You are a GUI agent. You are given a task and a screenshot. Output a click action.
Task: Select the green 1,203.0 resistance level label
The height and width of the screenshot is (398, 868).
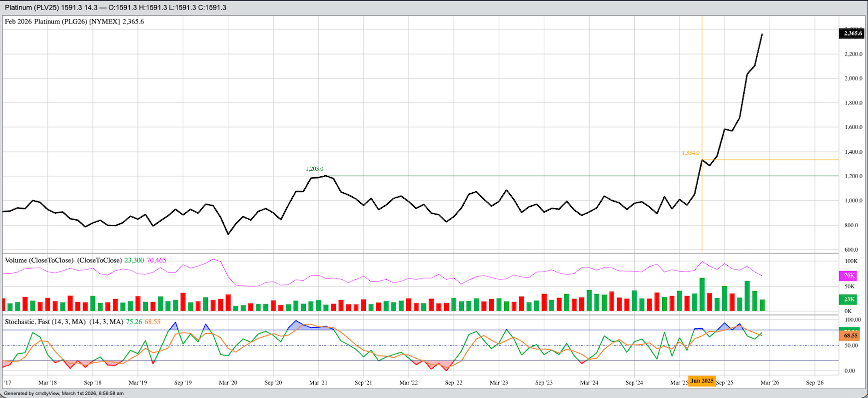pyautogui.click(x=314, y=169)
